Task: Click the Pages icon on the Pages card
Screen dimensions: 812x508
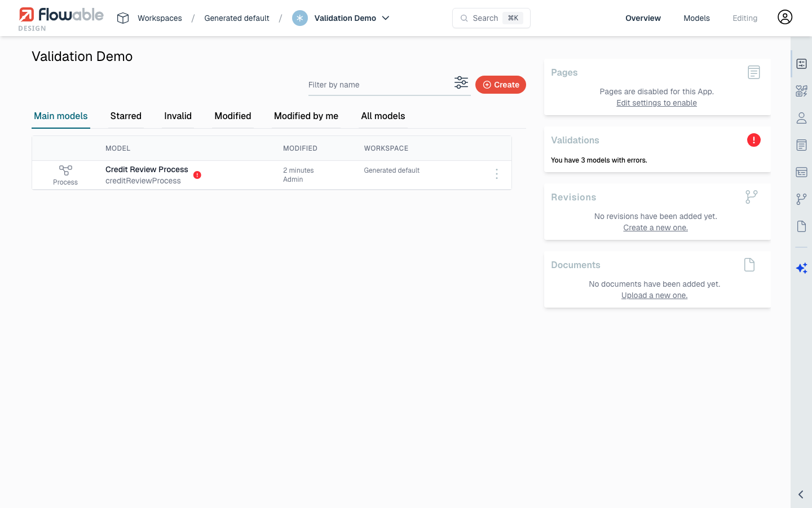Action: 754,72
